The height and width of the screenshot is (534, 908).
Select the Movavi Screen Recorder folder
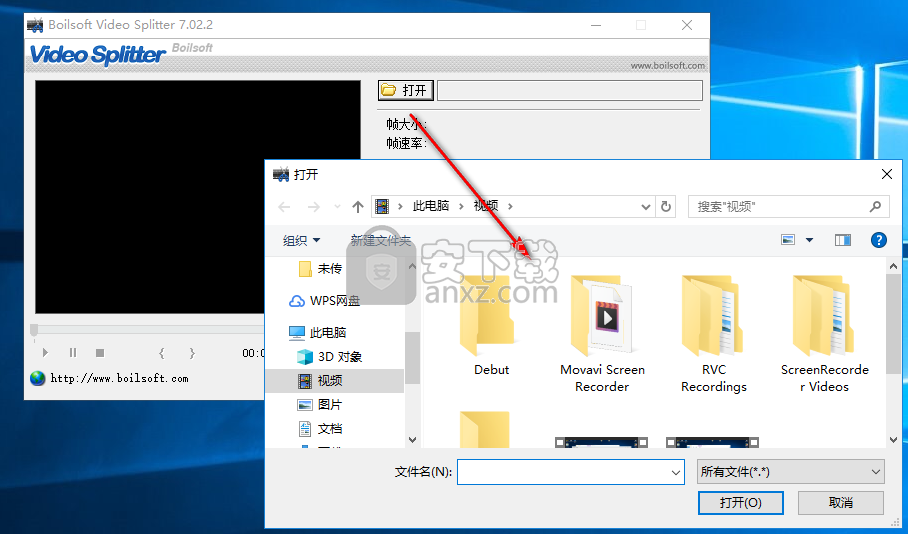coord(602,335)
